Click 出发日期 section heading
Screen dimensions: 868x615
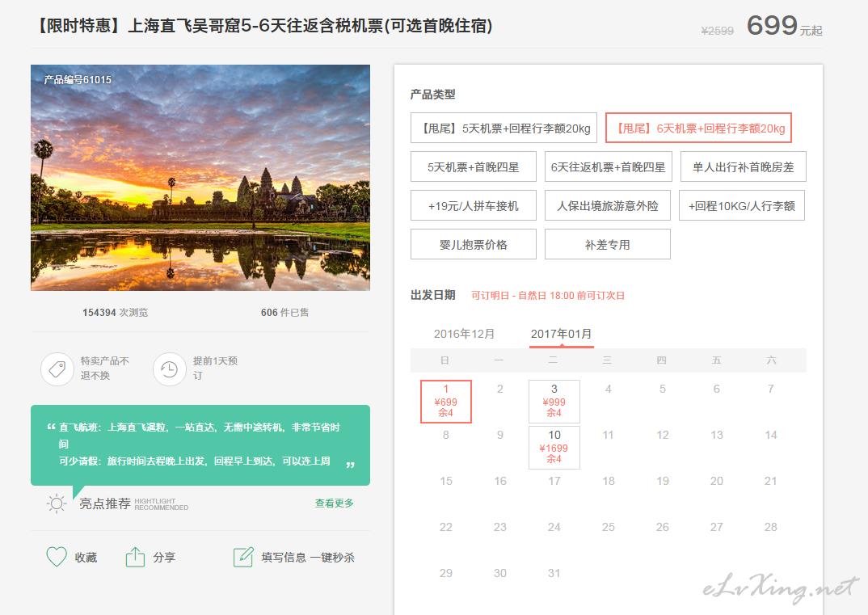[x=432, y=295]
